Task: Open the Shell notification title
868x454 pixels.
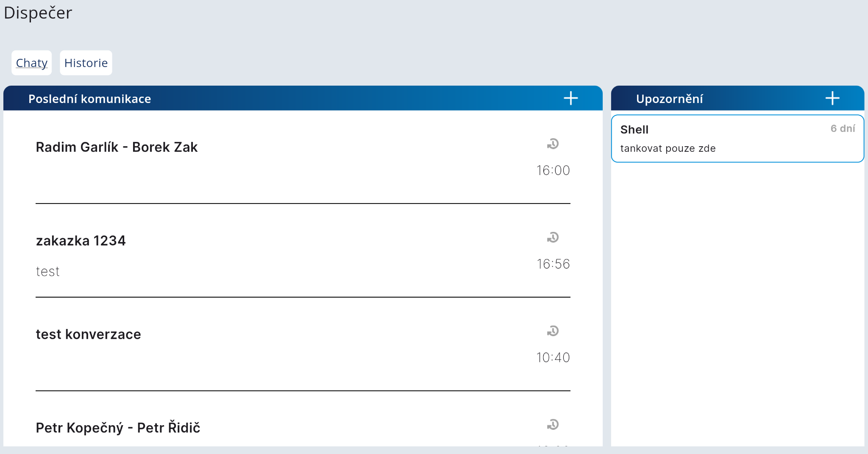Action: pos(634,130)
